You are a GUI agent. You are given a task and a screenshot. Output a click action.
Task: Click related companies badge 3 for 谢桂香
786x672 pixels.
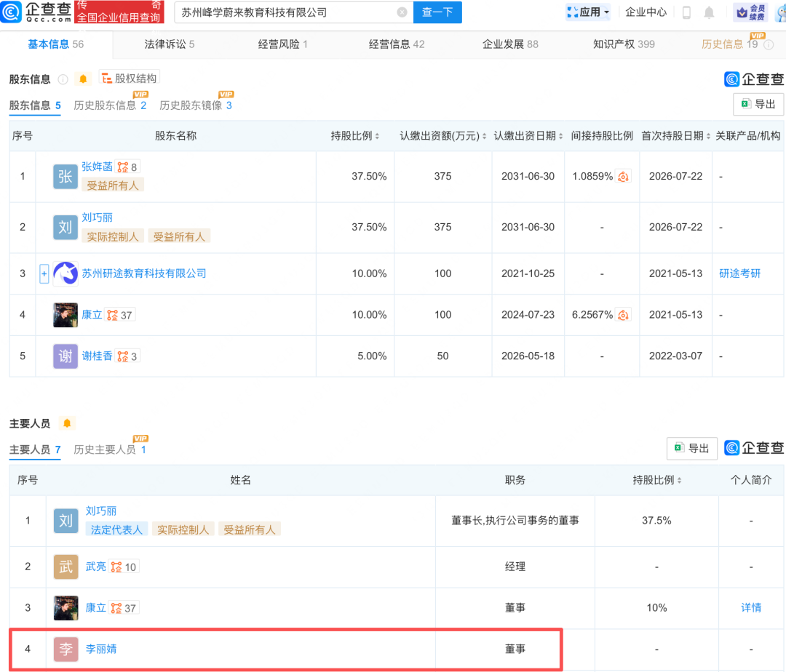pyautogui.click(x=127, y=356)
